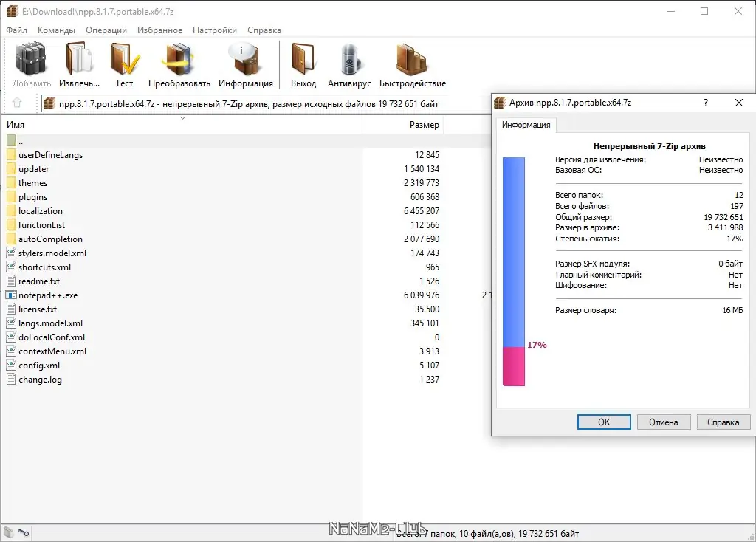This screenshot has width=756, height=542.
Task: Click the Выход (Exit) toolbar icon
Action: 303,59
